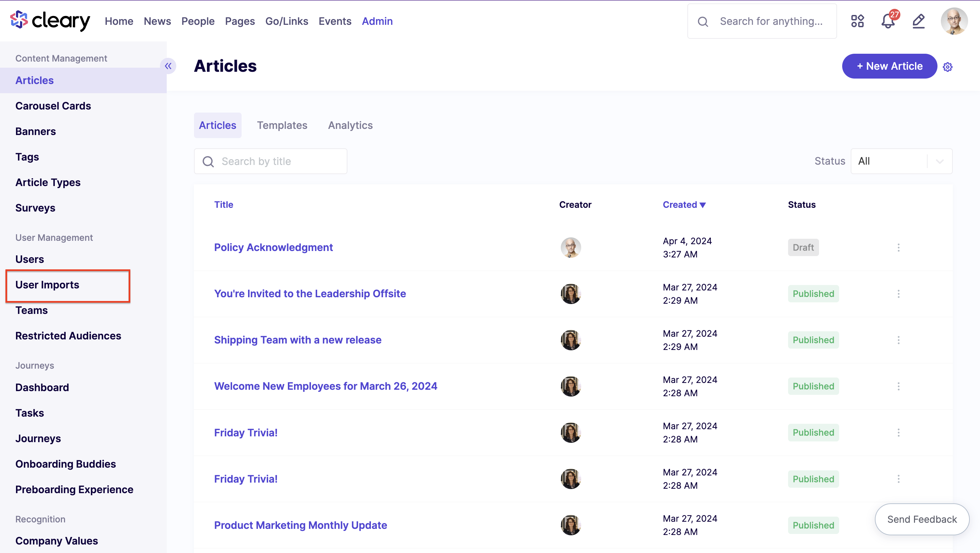Open options menu for Leadership Offsite article

coord(899,294)
